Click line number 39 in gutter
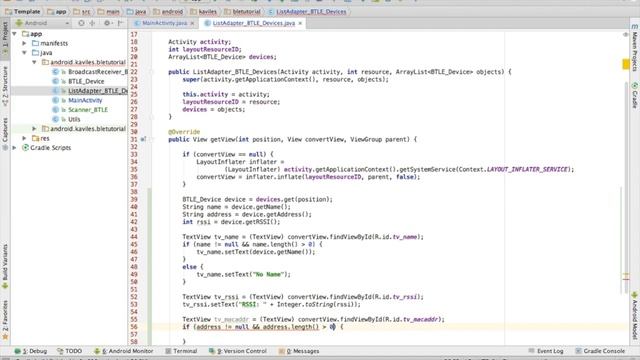 point(134,200)
